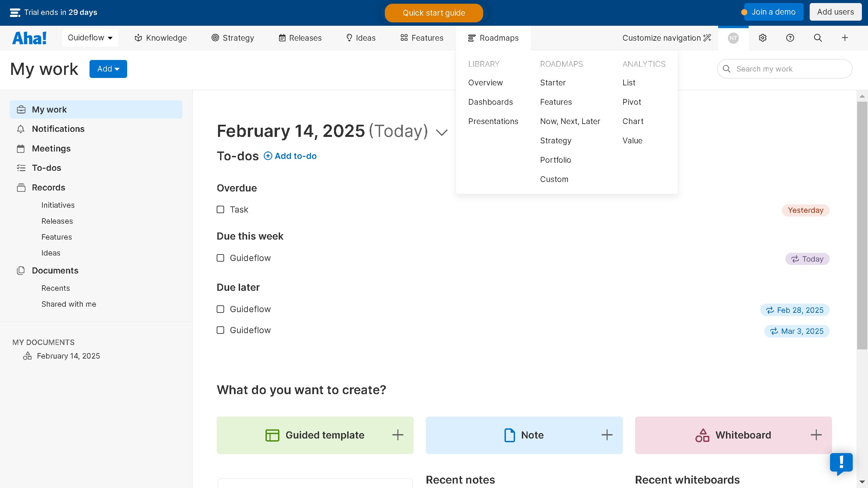Click the Quick start guide button
Image resolution: width=868 pixels, height=488 pixels.
click(434, 13)
